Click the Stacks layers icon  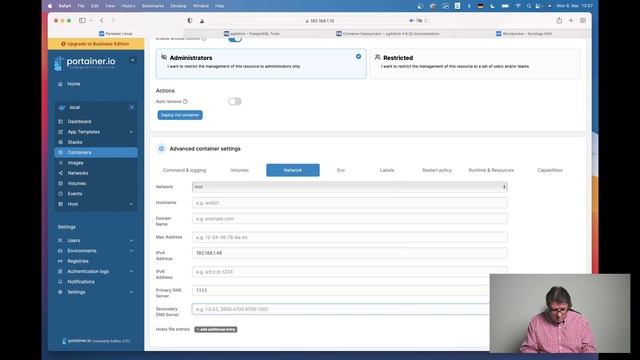click(60, 142)
